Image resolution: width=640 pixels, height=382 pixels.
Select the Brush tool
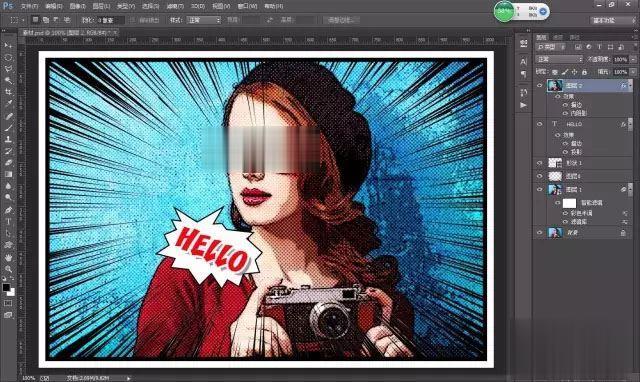[8, 127]
